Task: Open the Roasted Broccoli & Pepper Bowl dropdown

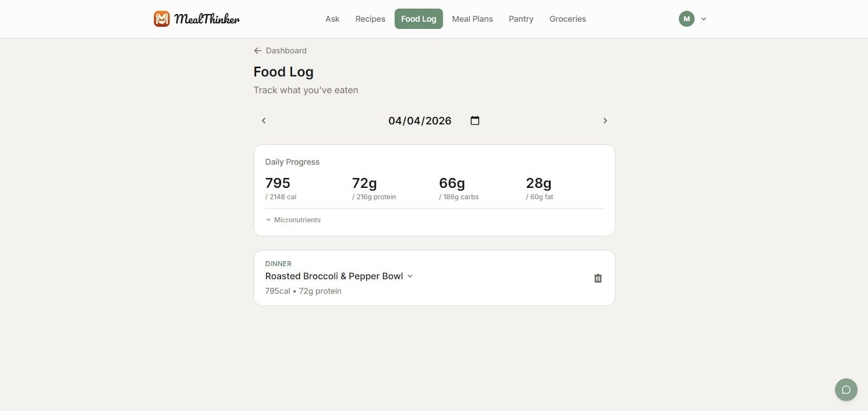Action: [410, 276]
